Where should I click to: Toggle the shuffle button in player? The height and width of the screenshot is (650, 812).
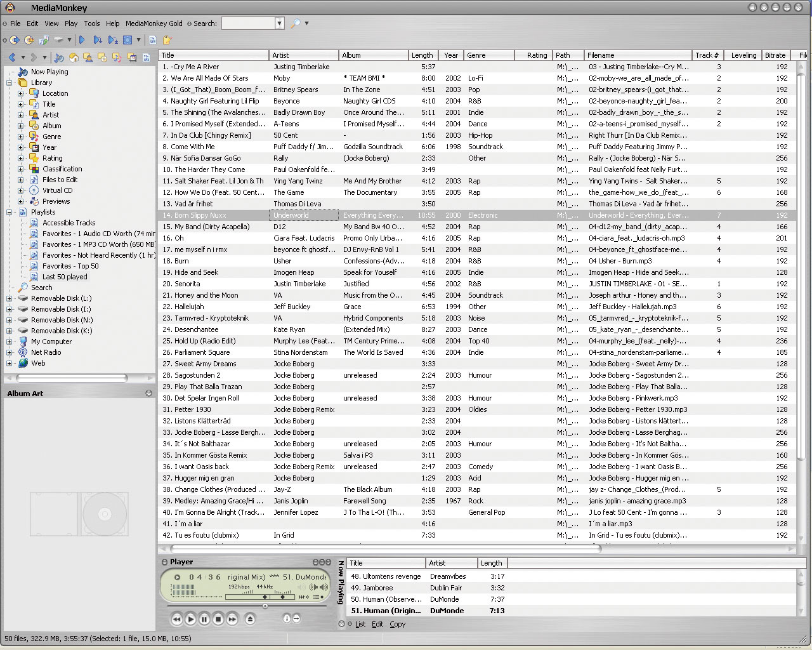pos(287,618)
